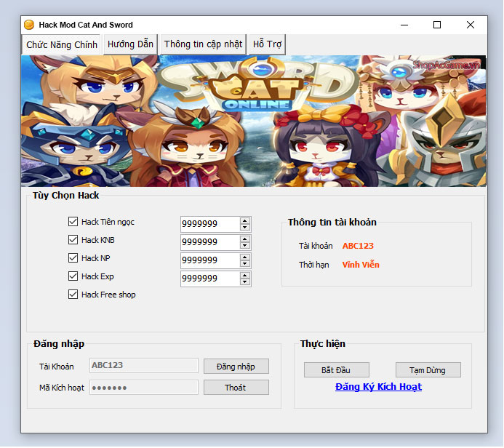Screen dimensions: 504x448
Task: Increase the Hack KNB value with up arrow
Action: [x=245, y=239]
